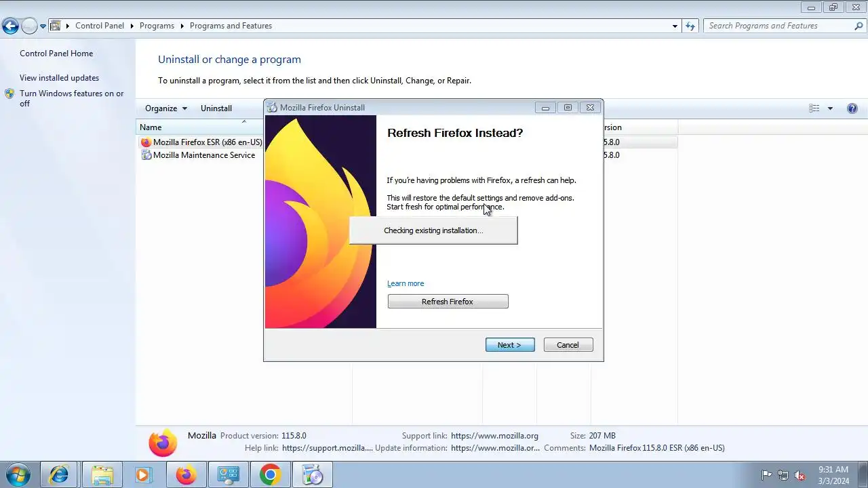868x488 pixels.
Task: Open the address bar history dropdown
Action: coord(675,26)
